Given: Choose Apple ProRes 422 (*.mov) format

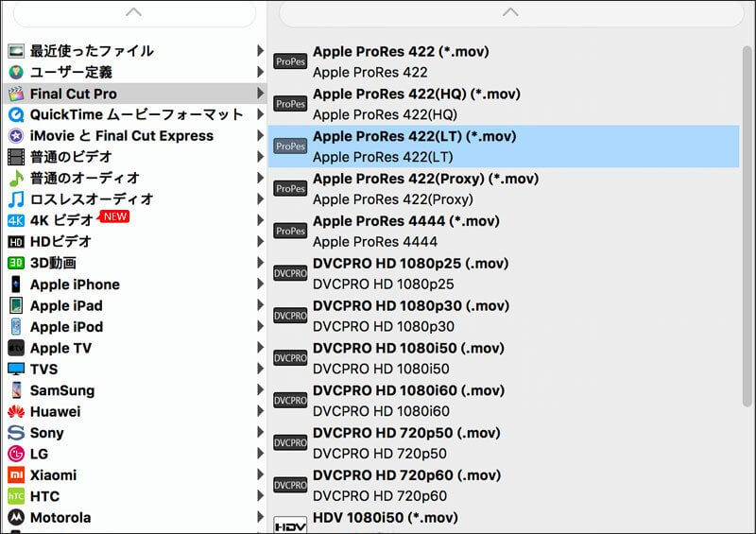Looking at the screenshot, I should click(504, 61).
